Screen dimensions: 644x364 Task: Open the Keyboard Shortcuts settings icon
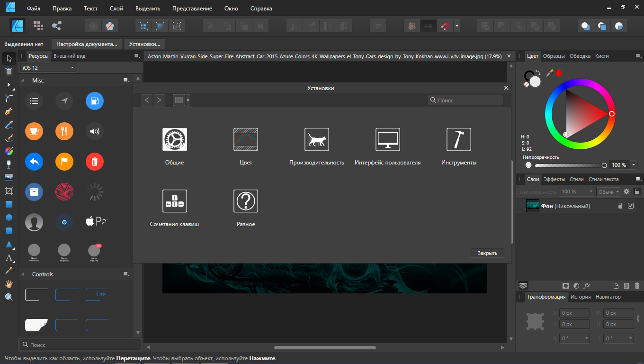click(x=174, y=201)
